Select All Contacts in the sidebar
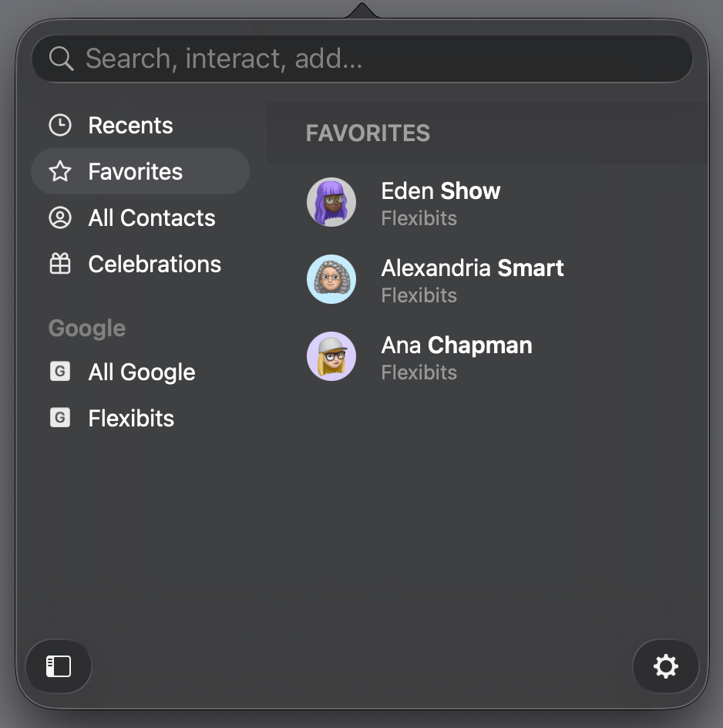 point(152,217)
